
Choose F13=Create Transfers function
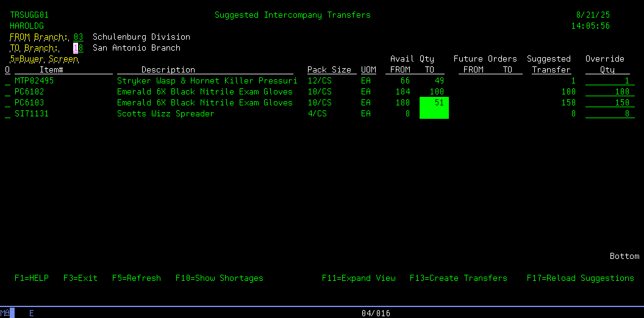[459, 278]
